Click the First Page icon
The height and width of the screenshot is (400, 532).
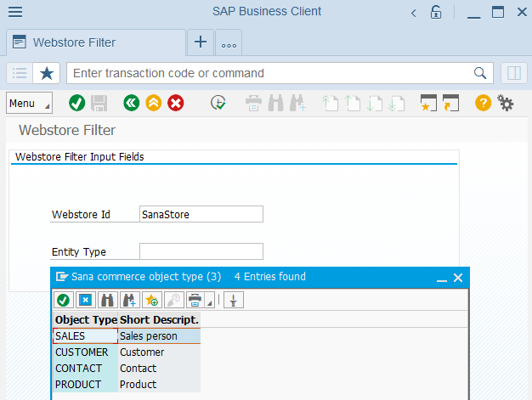[330, 103]
